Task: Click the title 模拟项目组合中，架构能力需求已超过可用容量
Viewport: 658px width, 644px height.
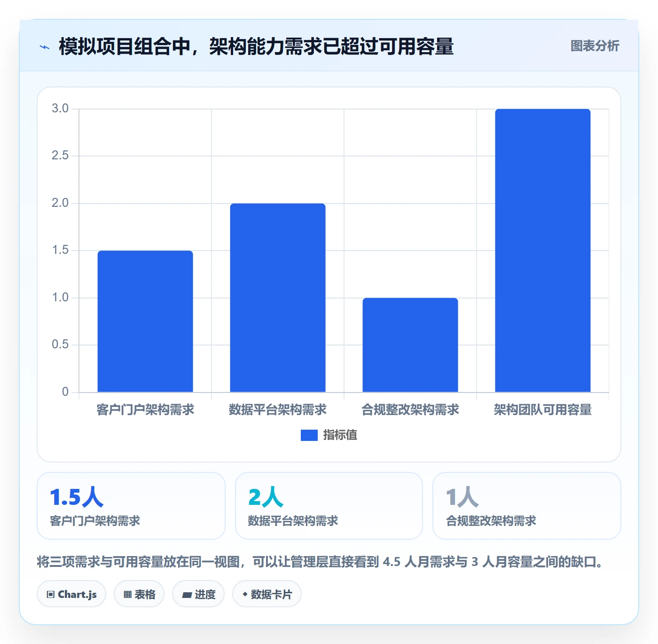Action: pos(256,47)
